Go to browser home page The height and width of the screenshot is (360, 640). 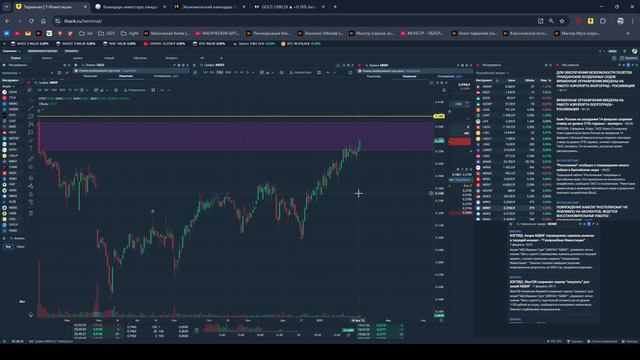(x=43, y=21)
